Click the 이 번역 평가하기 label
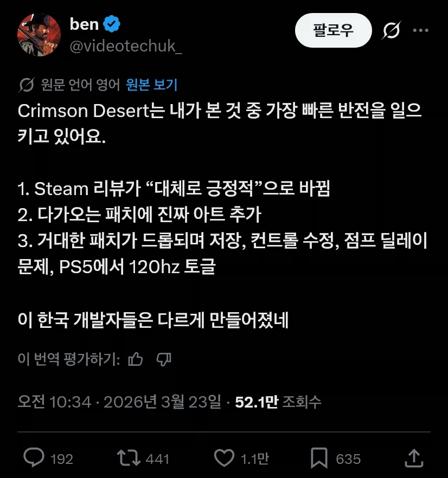 tap(69, 359)
